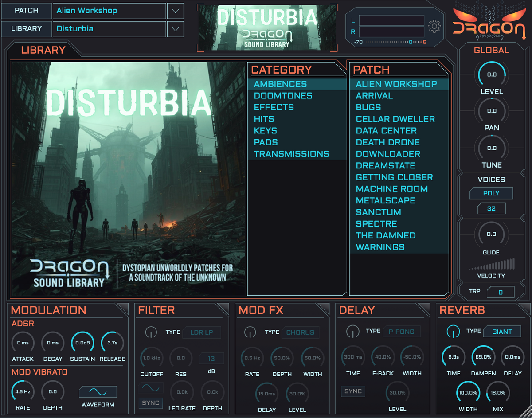
Task: Select the HITS category
Action: click(297, 119)
